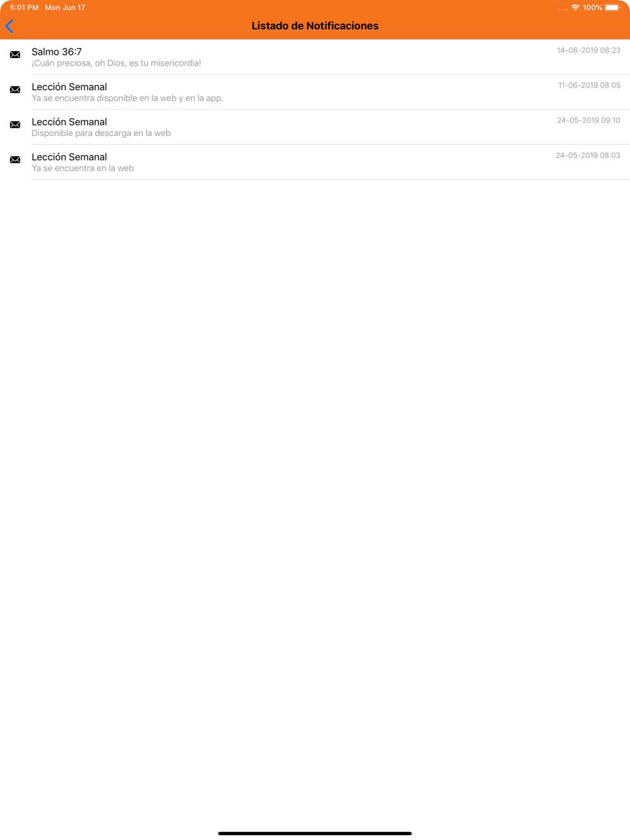Click the 100% battery percentage label

(x=592, y=8)
